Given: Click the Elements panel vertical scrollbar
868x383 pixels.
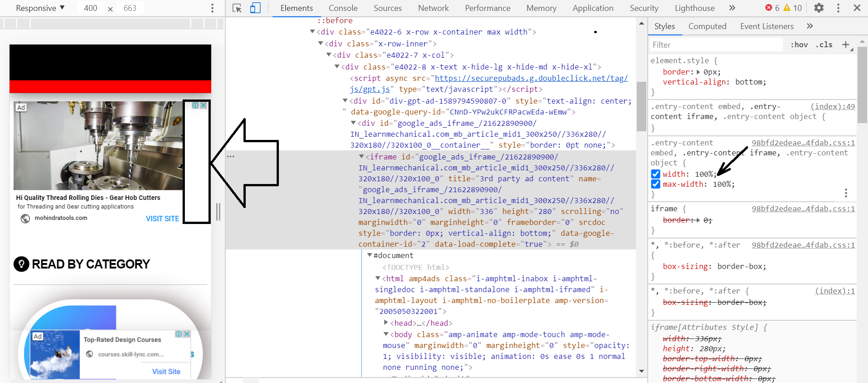Looking at the screenshot, I should click(x=641, y=106).
